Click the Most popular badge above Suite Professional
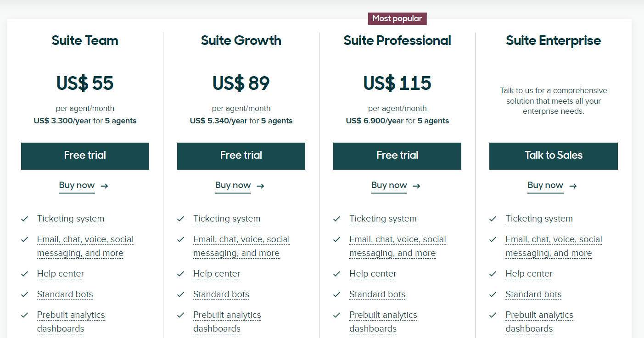644x338 pixels. click(397, 18)
